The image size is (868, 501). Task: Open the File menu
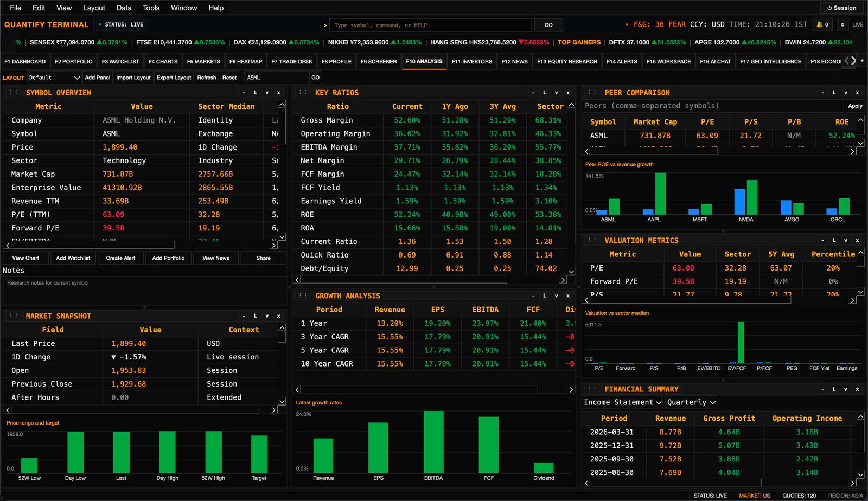(16, 8)
